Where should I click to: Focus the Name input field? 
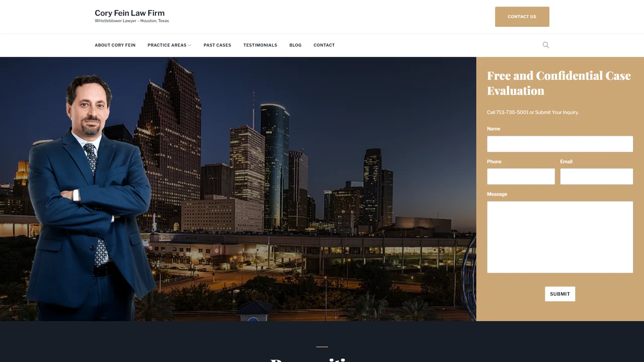[x=560, y=144]
